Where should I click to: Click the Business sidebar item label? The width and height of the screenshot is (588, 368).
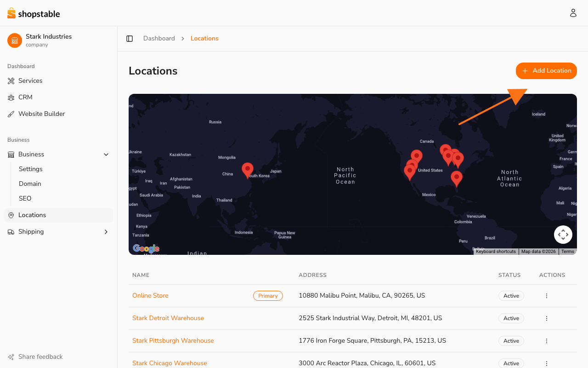point(31,155)
